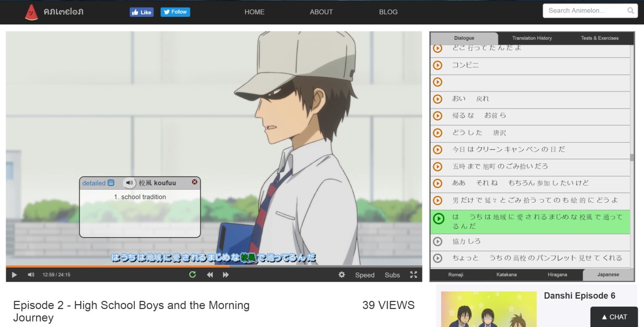644x327 pixels.
Task: Play the 今日はクリーンキャンペーン line
Action: pos(438,150)
